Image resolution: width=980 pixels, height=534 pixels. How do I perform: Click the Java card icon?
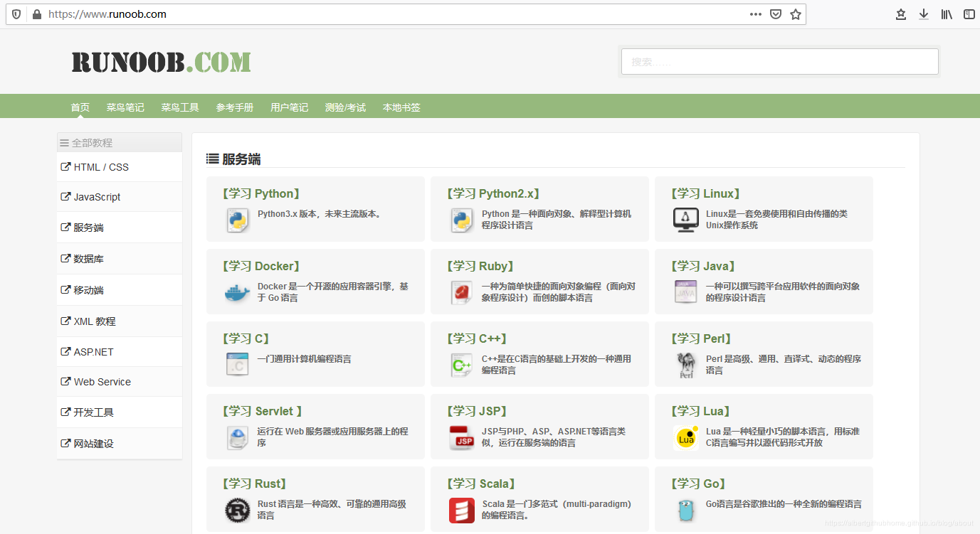(686, 292)
